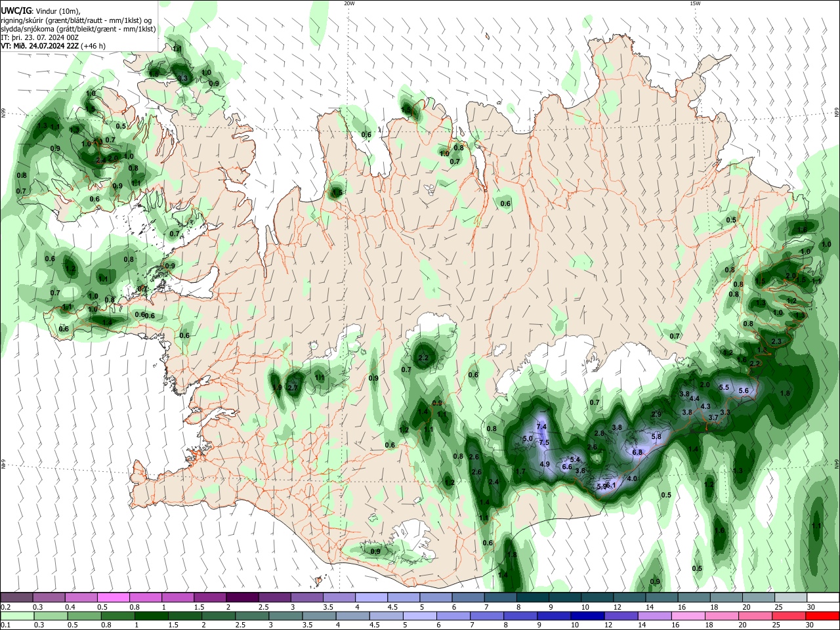Pick the slate blue 6 snow legend swatch
Screen dimensions: 840x630
pos(468,598)
